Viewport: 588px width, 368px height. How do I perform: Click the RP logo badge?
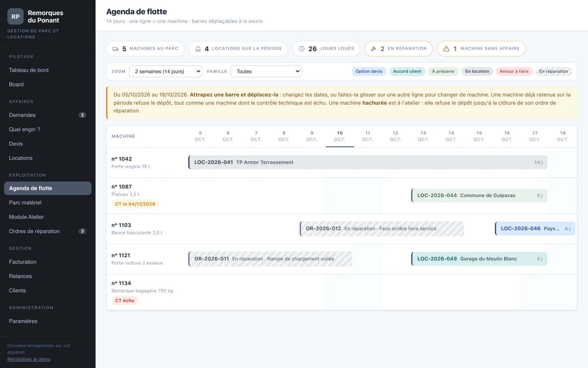click(x=15, y=17)
